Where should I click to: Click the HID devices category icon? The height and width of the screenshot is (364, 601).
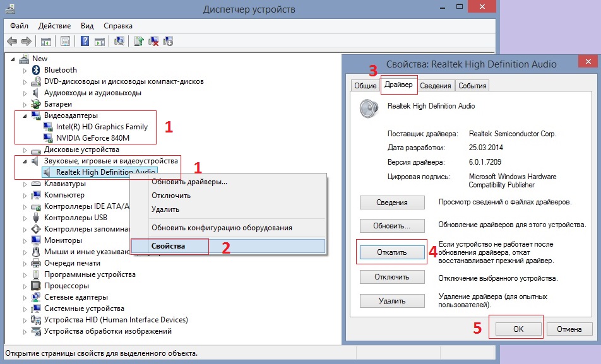[36, 320]
